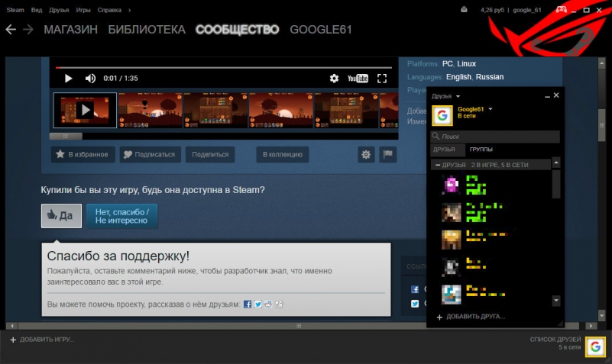Share to Steam friends icon after Reddit

[x=279, y=304]
